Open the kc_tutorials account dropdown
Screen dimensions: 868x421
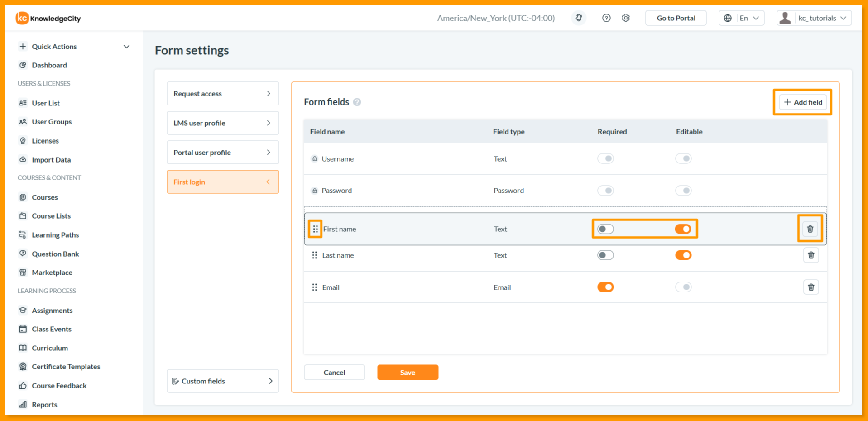[814, 18]
